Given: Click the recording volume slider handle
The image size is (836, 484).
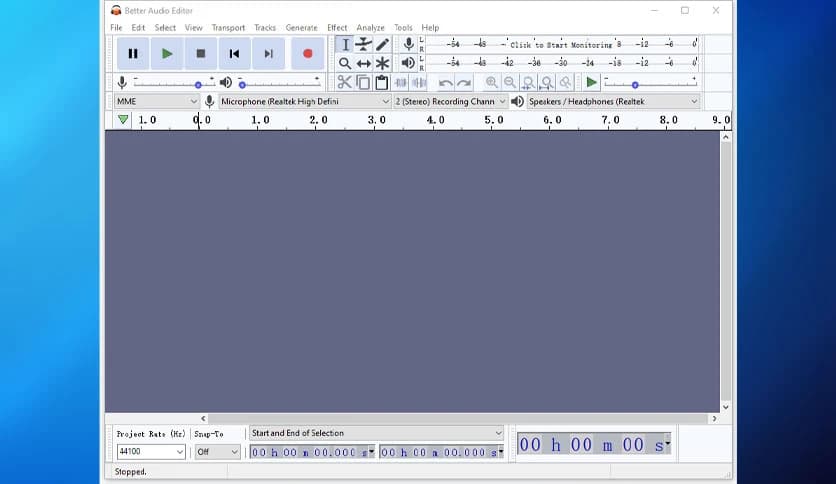Looking at the screenshot, I should tap(198, 85).
